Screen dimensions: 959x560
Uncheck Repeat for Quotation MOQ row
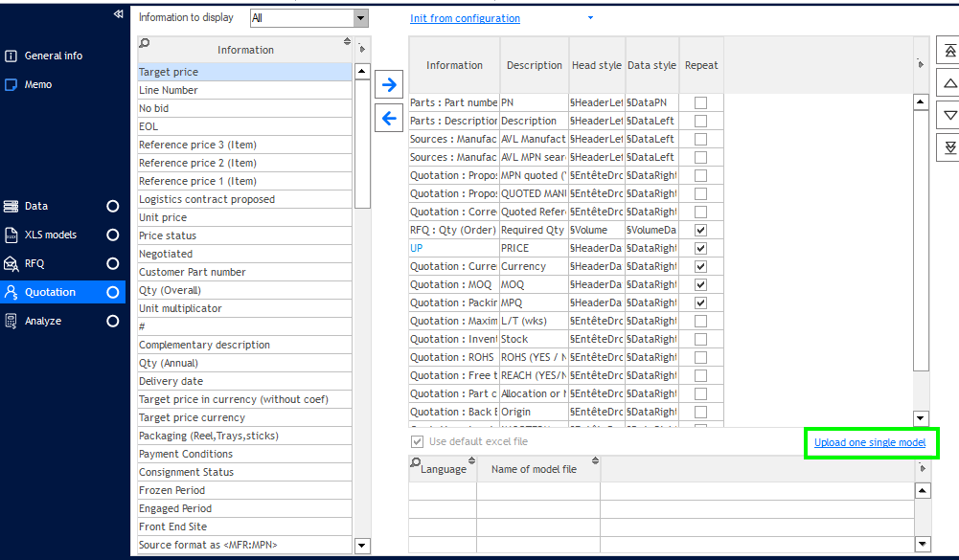click(x=701, y=285)
